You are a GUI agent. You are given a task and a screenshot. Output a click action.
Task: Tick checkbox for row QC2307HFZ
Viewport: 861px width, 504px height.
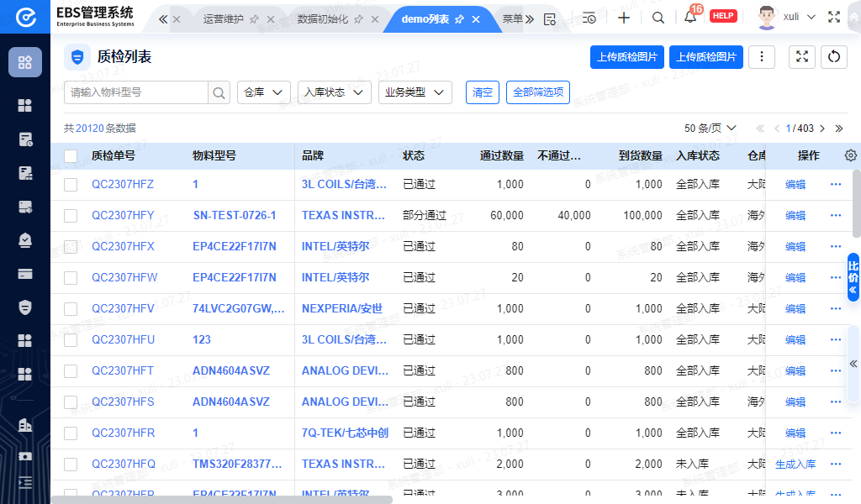click(71, 185)
